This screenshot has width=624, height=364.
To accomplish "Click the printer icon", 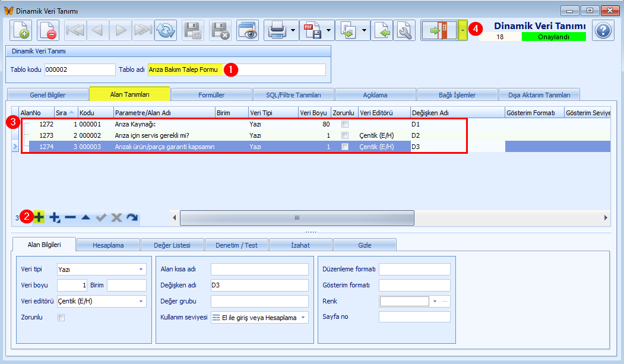I will click(277, 30).
